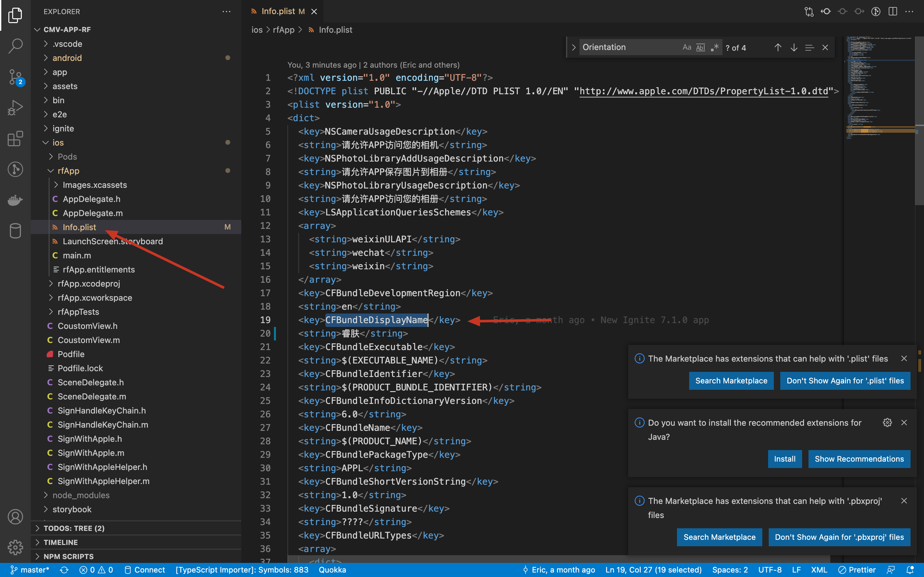924x577 pixels.
Task: Open the Run and Debug view
Action: click(15, 108)
